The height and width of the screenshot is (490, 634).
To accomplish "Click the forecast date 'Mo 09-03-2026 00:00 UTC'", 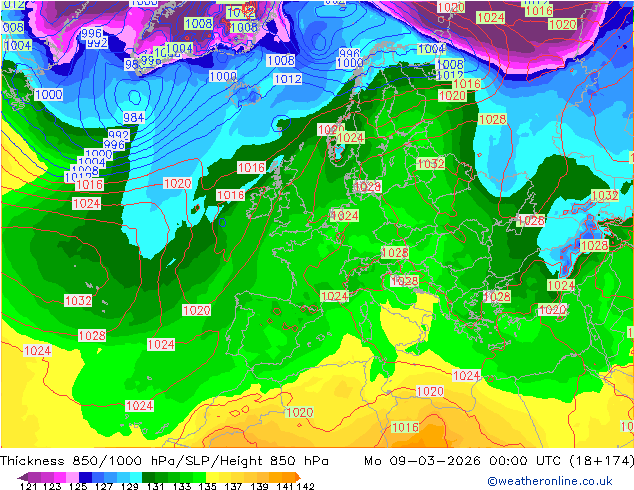I will [x=463, y=461].
